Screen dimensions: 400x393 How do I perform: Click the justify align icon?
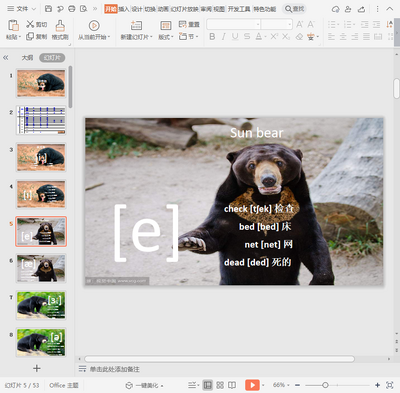pyautogui.click(x=366, y=37)
